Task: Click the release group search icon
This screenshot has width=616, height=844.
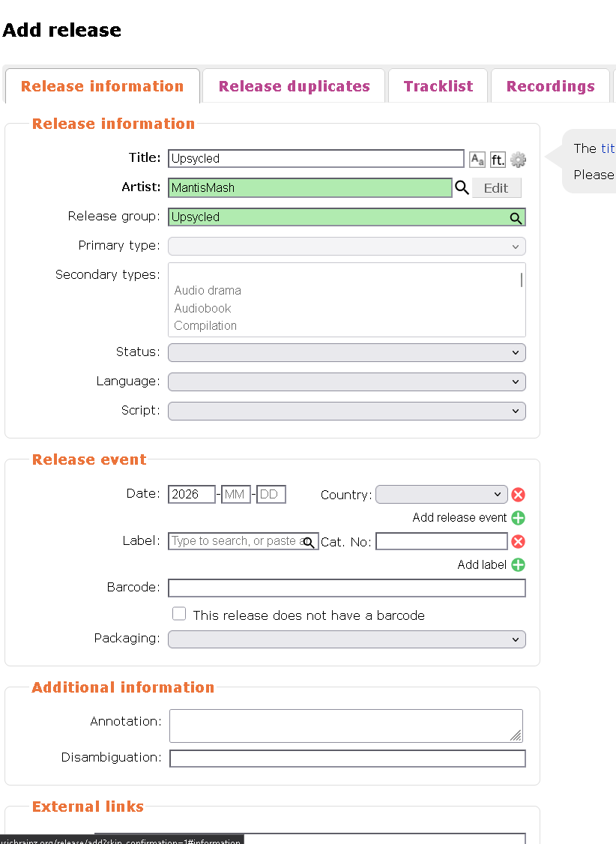Action: (x=516, y=217)
